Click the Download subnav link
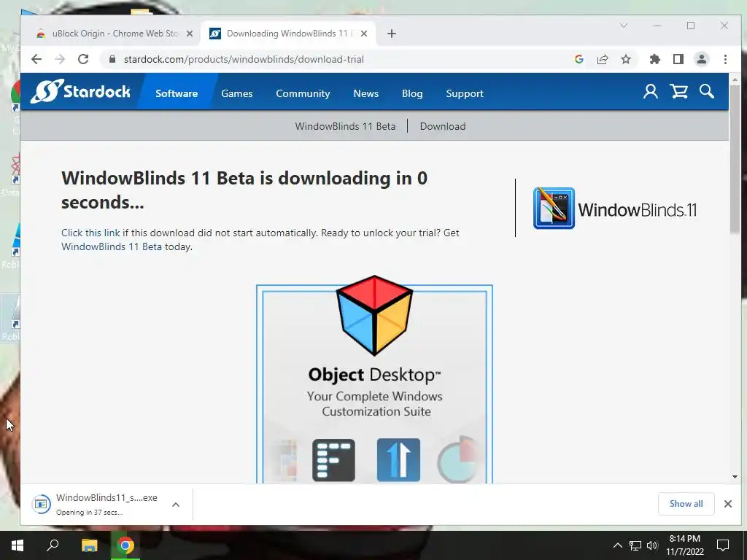Viewport: 747px width, 560px height. click(x=443, y=126)
